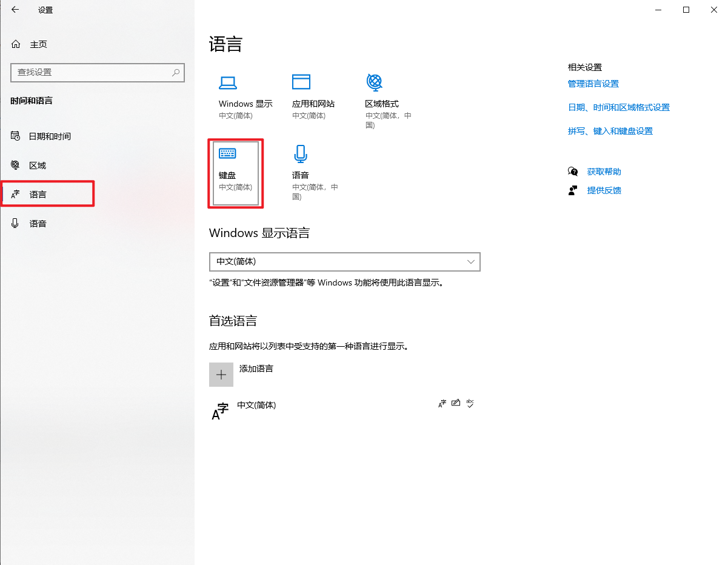The width and height of the screenshot is (728, 565).
Task: Click the 添加语言 plus button
Action: coord(221,375)
